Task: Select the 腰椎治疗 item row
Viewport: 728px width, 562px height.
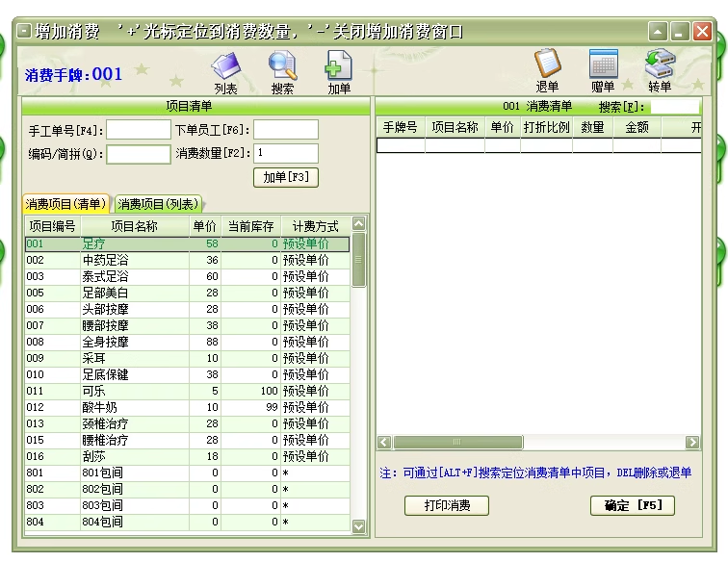Action: tap(187, 440)
